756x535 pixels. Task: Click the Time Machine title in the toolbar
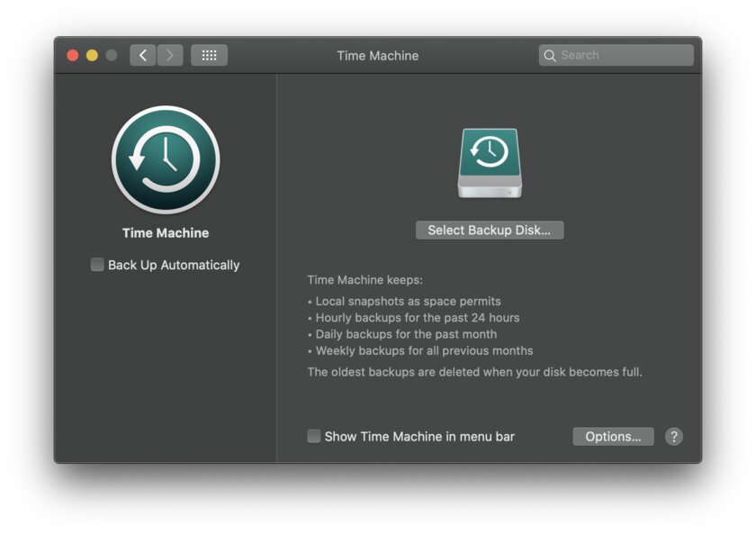(377, 55)
